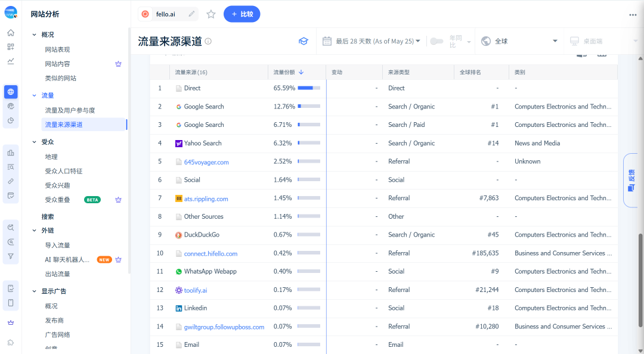The width and height of the screenshot is (644, 354).
Task: Open 受众人口特征 in the sidebar
Action: pos(64,171)
